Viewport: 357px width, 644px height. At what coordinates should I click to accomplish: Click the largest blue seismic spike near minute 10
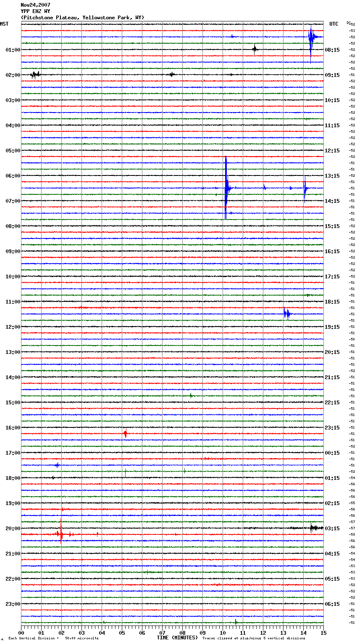pyautogui.click(x=226, y=188)
